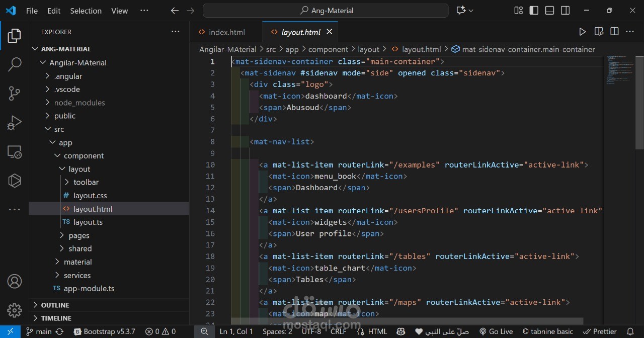Click the zoom magnifier in status bar

pyautogui.click(x=204, y=331)
